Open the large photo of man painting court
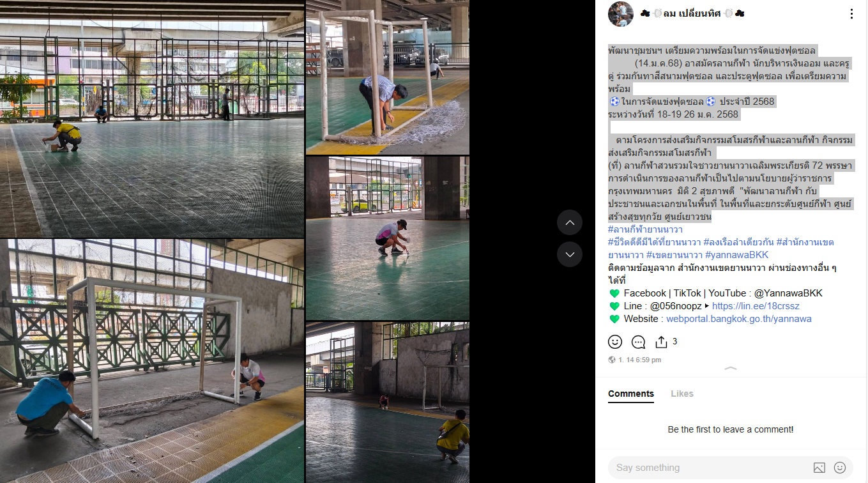868x483 pixels. pos(152,119)
